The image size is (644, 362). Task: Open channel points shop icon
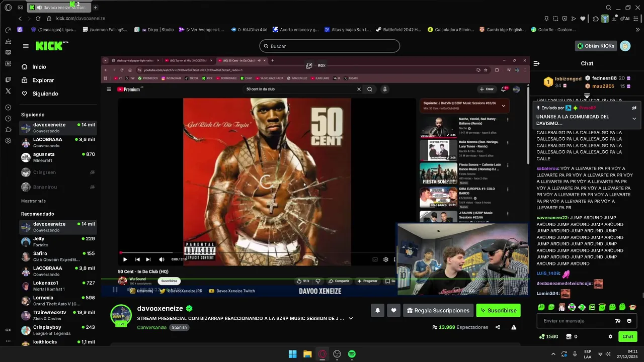(569, 337)
